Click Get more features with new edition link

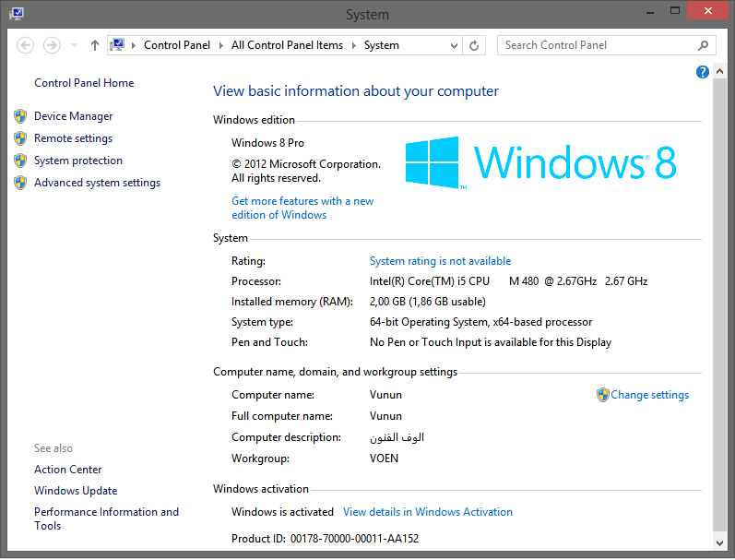tap(302, 208)
